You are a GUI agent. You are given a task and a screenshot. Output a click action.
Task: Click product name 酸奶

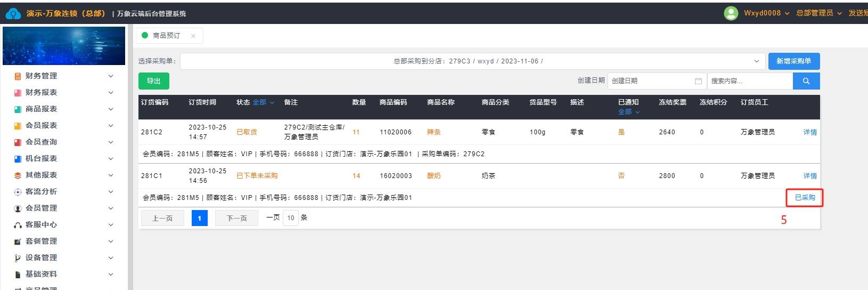pyautogui.click(x=433, y=176)
